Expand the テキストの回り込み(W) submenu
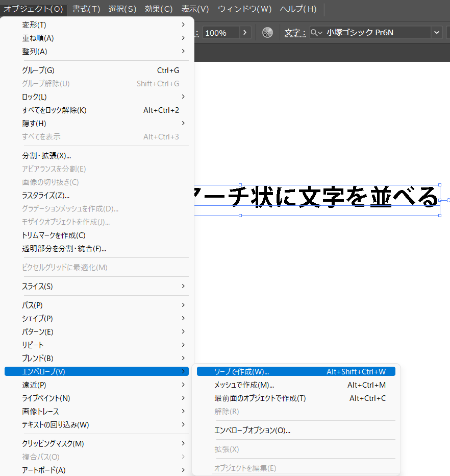450x476 pixels. [x=97, y=425]
